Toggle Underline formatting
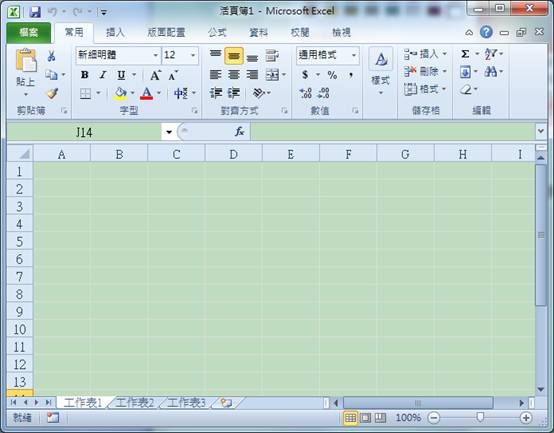 (121, 75)
